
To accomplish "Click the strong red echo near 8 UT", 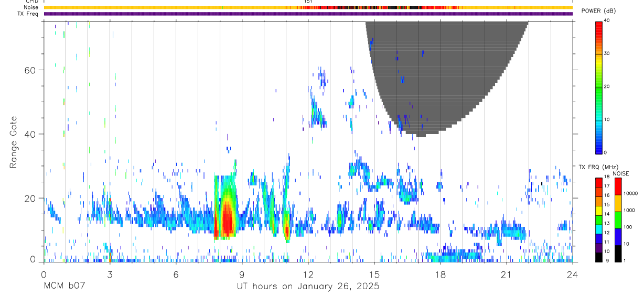I will 227,220.
